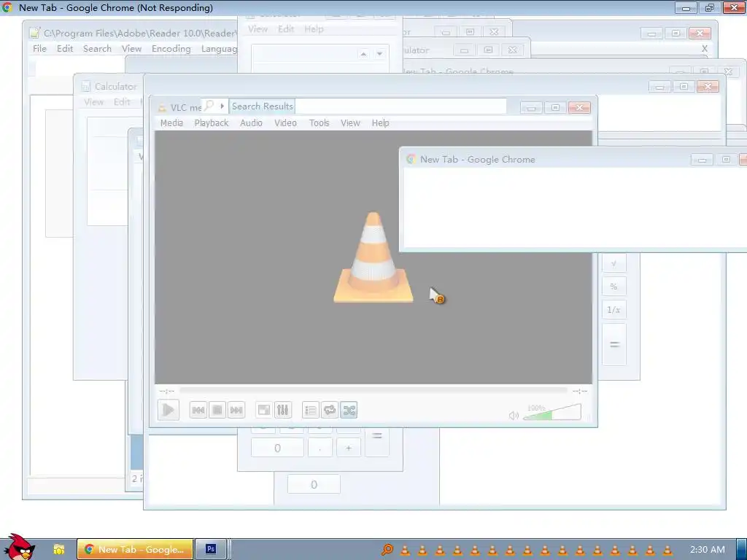
Task: Click the VLC seek progress bar
Action: (x=373, y=391)
